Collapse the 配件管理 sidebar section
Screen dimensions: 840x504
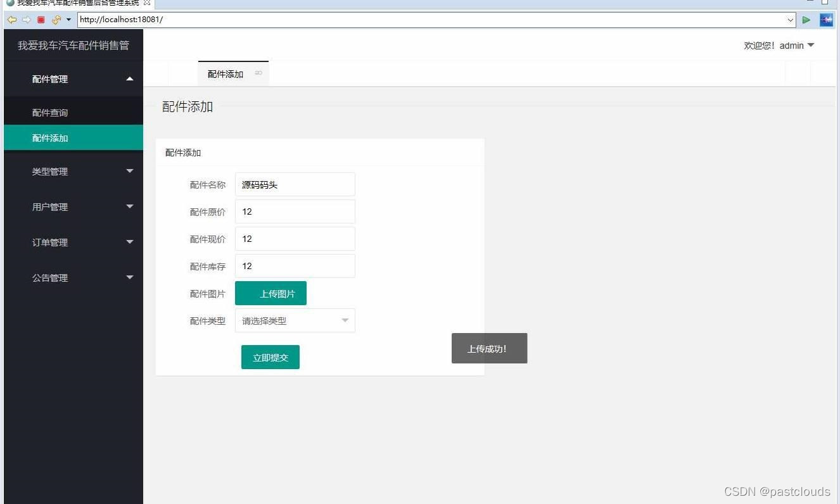point(73,79)
